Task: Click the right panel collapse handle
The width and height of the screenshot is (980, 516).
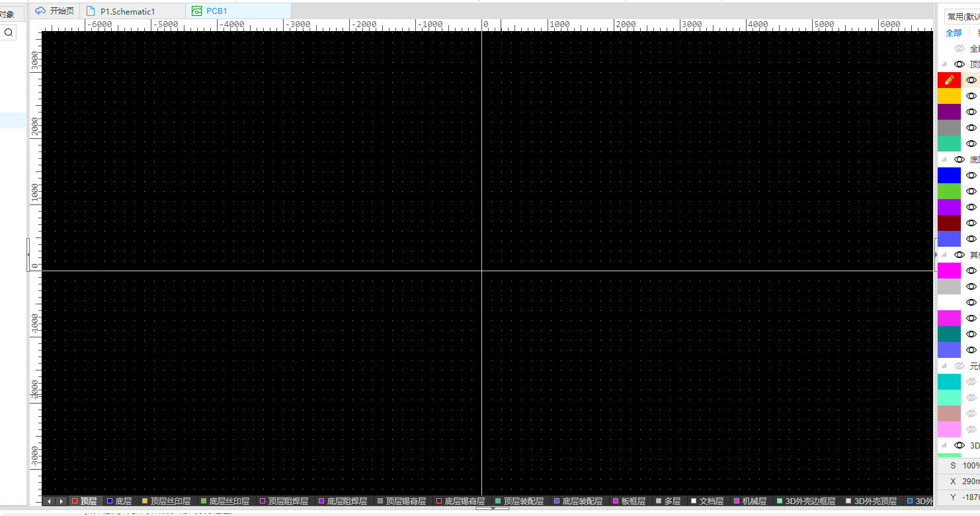Action: click(935, 254)
